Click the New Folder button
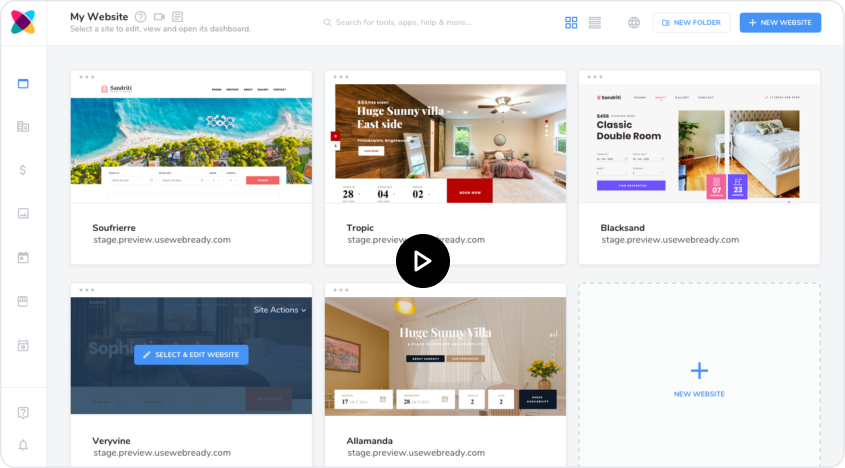845x468 pixels. click(691, 22)
